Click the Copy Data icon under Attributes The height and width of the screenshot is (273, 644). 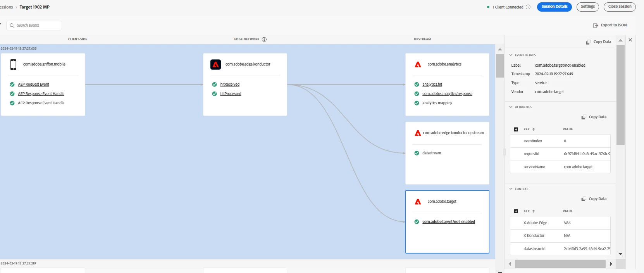584,117
